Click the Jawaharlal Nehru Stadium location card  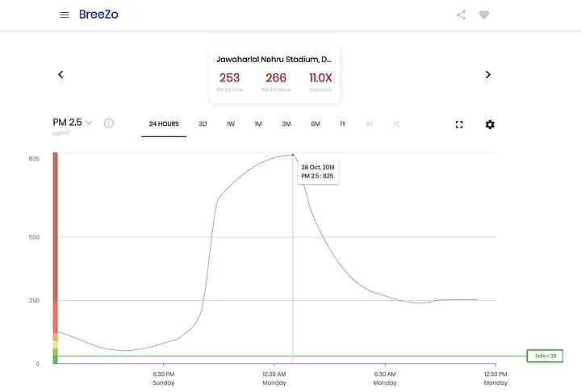274,75
